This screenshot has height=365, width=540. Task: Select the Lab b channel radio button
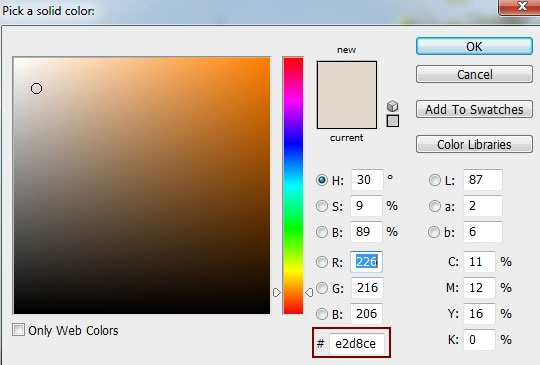(x=434, y=232)
